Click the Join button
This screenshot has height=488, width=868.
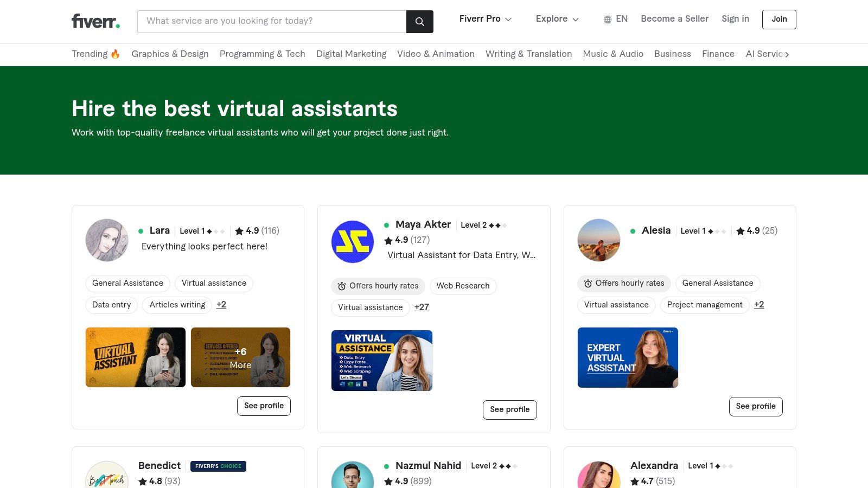point(779,20)
